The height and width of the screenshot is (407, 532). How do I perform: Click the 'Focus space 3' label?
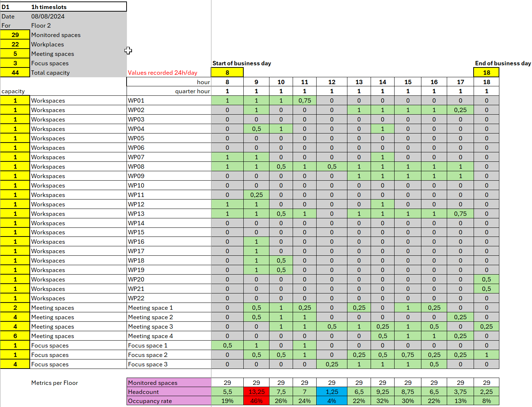click(169, 364)
